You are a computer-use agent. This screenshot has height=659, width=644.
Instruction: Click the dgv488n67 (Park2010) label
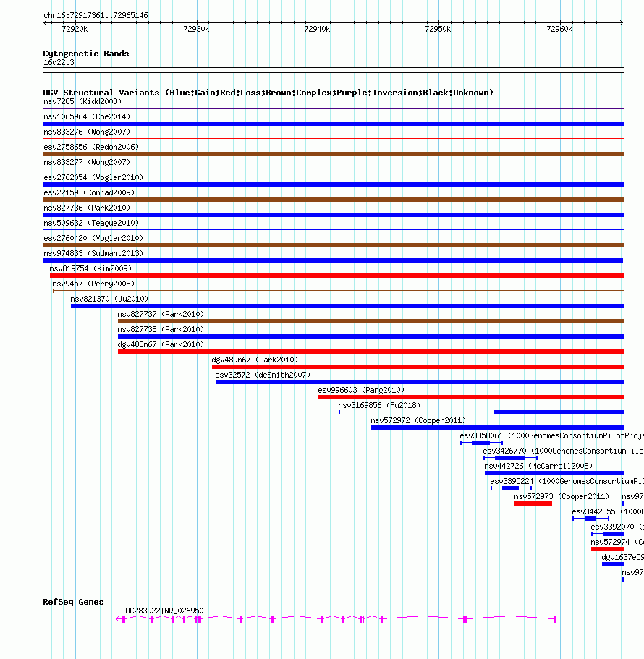161,344
